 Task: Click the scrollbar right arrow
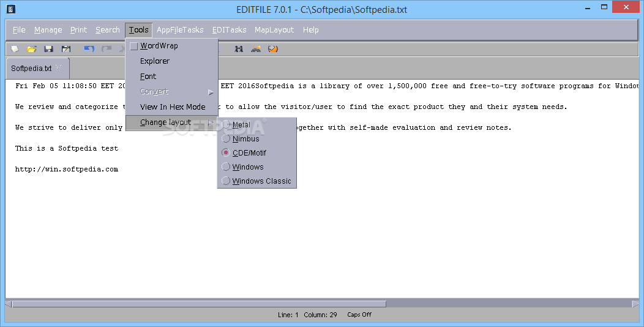point(635,304)
